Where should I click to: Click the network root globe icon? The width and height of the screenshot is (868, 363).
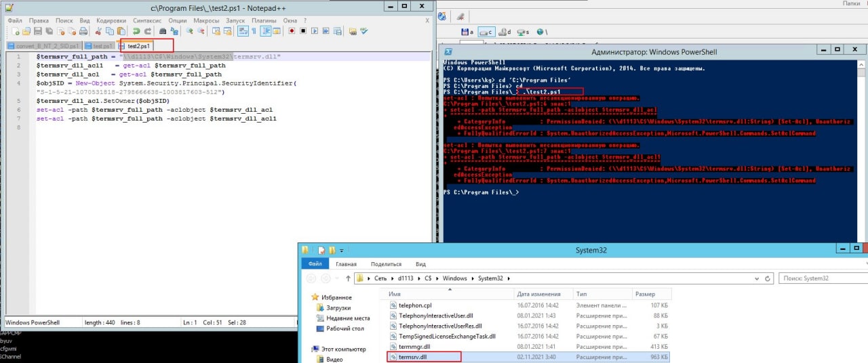[x=540, y=32]
